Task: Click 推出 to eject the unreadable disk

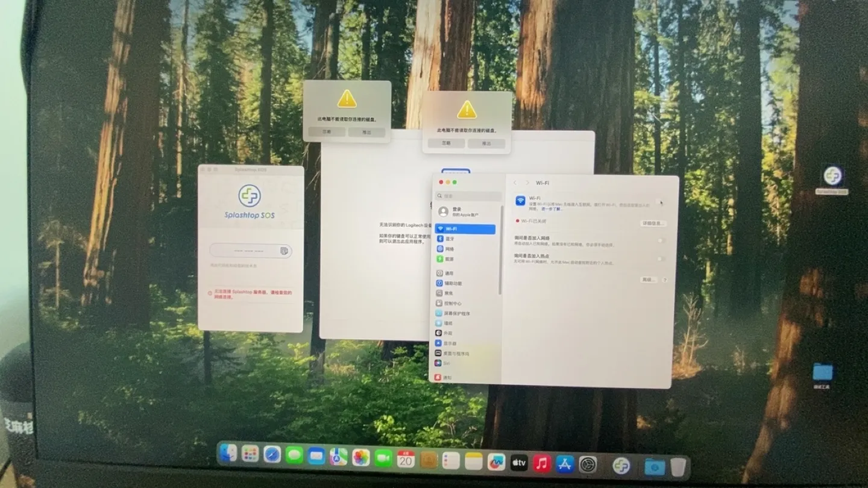Action: coord(488,143)
